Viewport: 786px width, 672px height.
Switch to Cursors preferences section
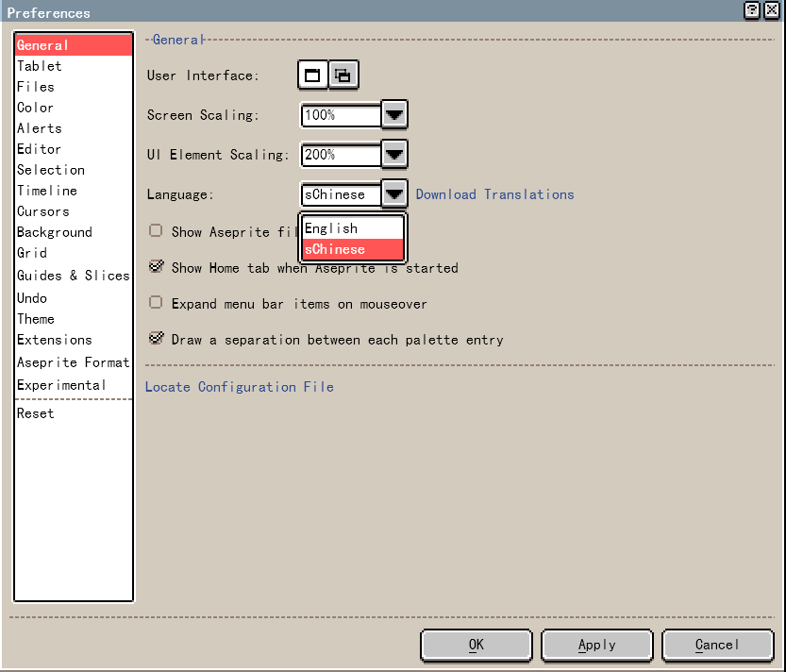74,211
